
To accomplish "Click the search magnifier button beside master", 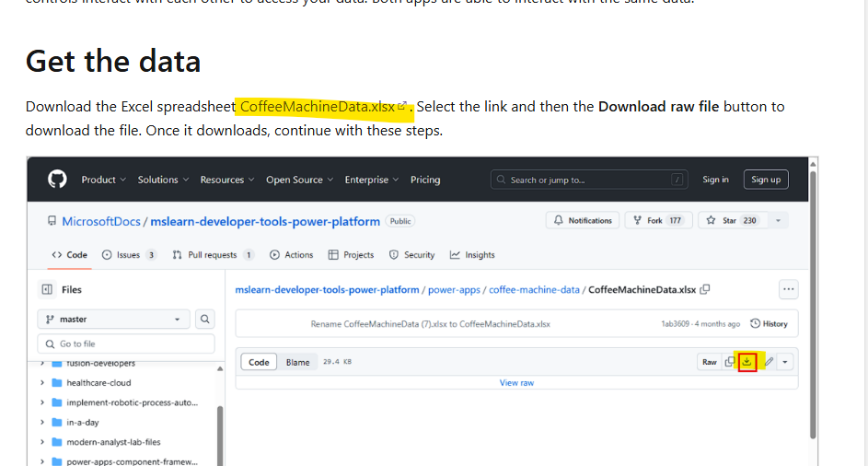I will tap(205, 320).
